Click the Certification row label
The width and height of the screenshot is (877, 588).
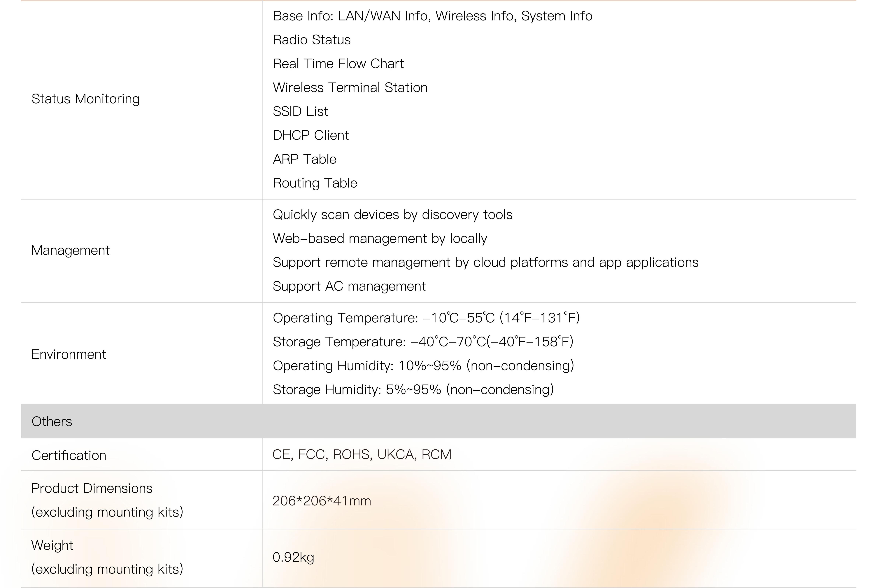tap(69, 455)
